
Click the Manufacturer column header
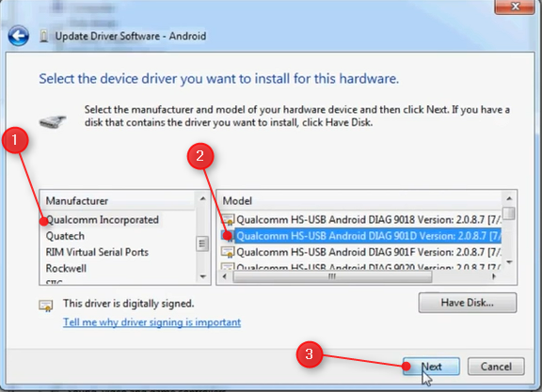click(118, 200)
